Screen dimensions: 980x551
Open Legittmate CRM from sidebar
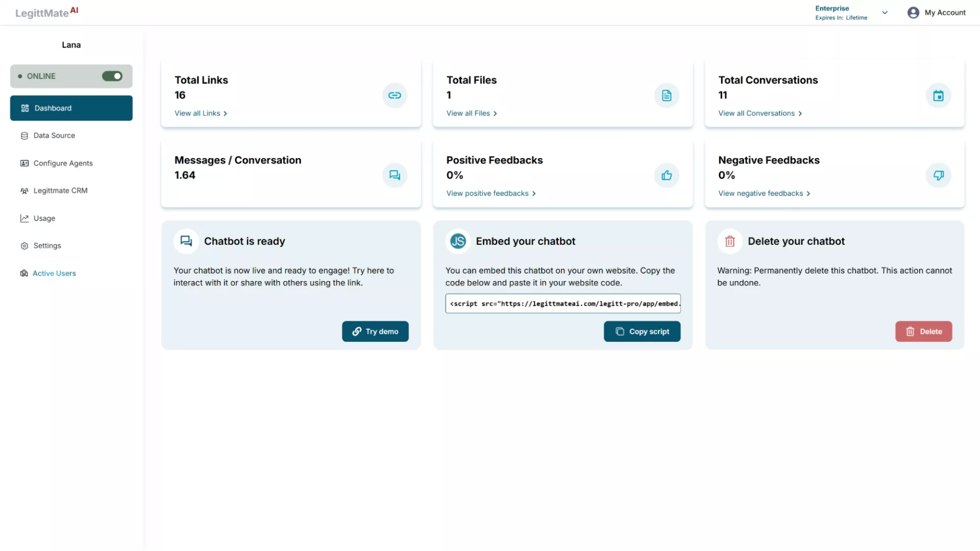coord(60,191)
